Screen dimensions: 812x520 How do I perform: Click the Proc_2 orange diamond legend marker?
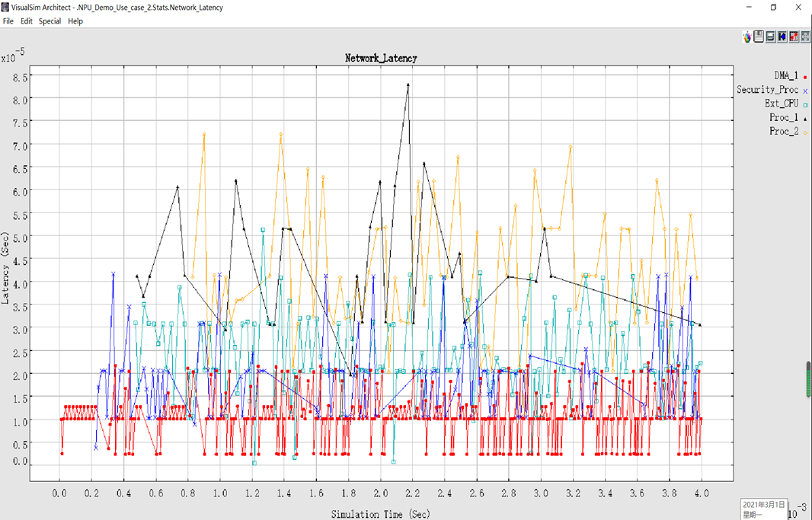pyautogui.click(x=805, y=132)
